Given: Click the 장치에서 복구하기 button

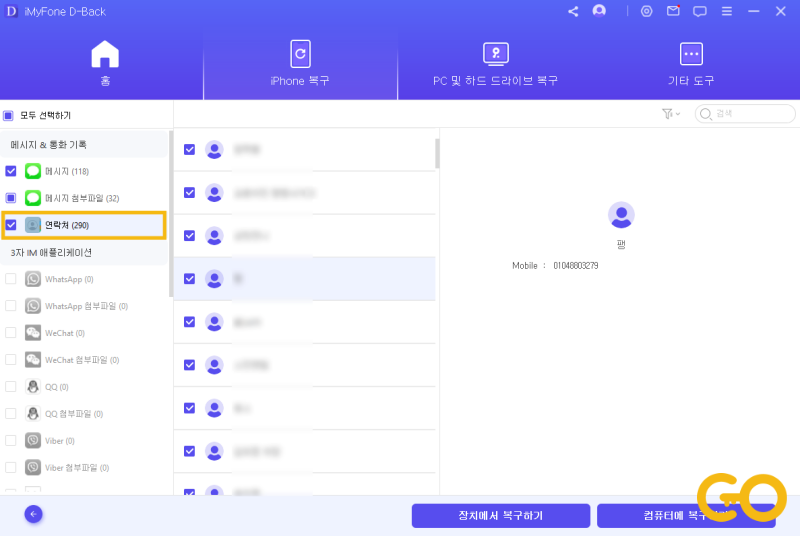Looking at the screenshot, I should tap(501, 516).
